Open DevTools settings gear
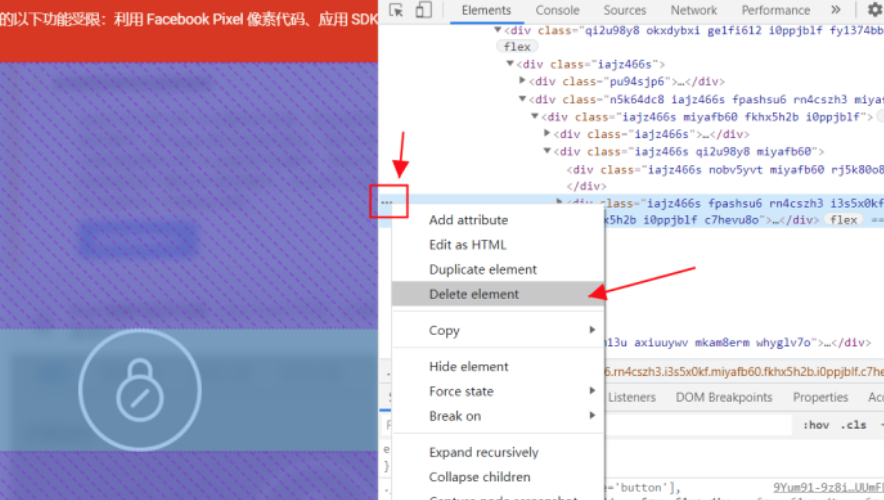This screenshot has height=500, width=884. (x=874, y=10)
